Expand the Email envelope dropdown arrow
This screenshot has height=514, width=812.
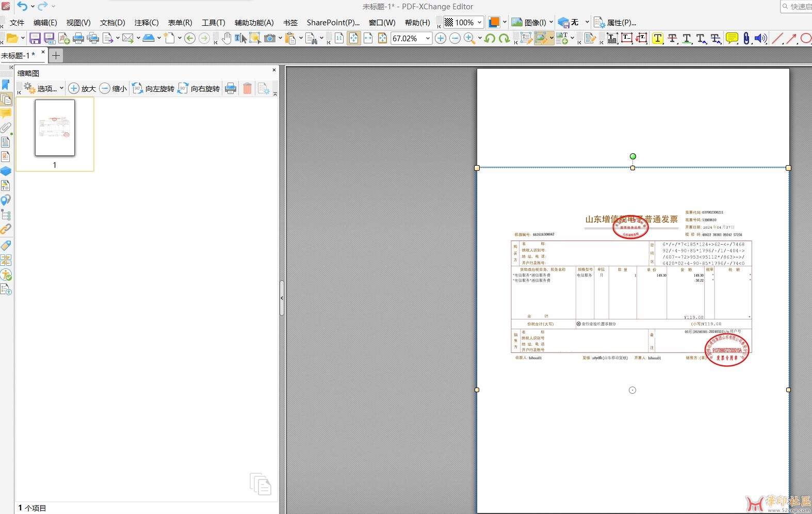coord(138,38)
